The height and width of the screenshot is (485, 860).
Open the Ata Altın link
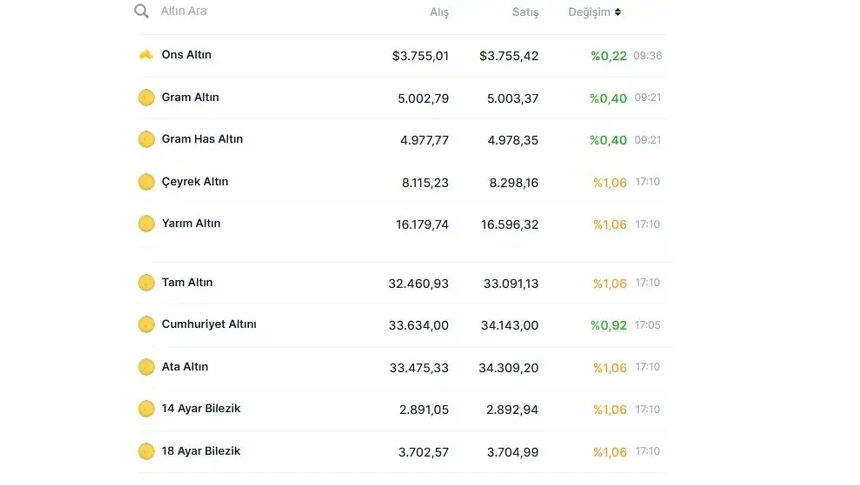(x=185, y=367)
